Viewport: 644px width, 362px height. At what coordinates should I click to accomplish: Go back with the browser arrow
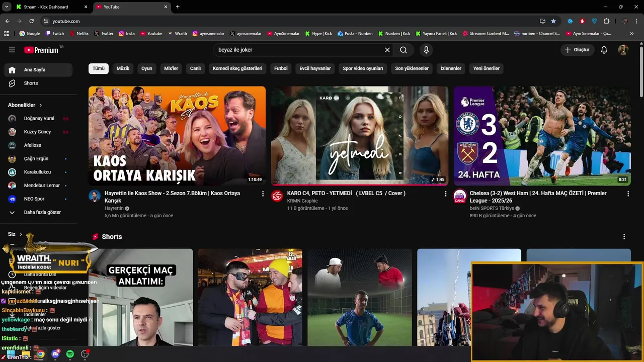[x=7, y=21]
